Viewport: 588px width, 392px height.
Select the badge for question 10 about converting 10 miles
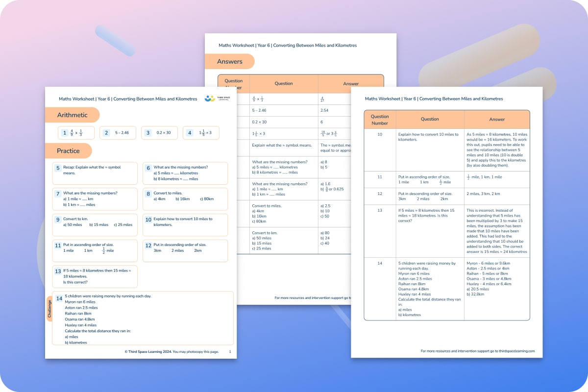point(148,219)
